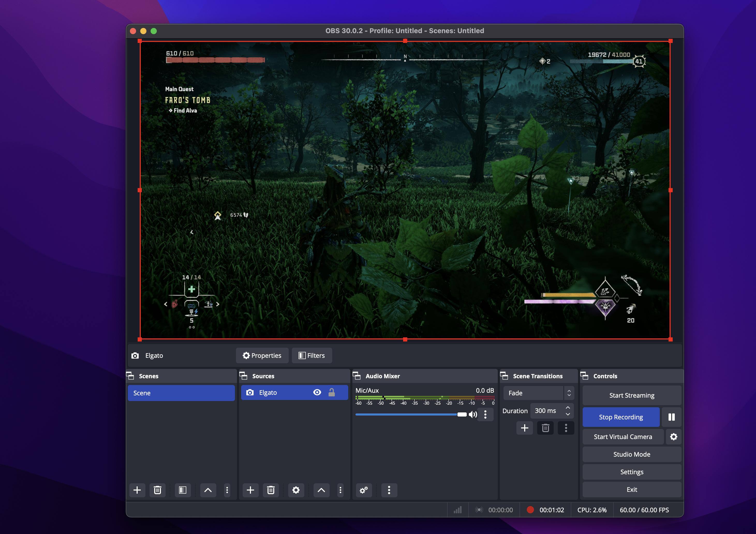Hide the Elgato source with eye icon
The image size is (756, 534).
317,392
